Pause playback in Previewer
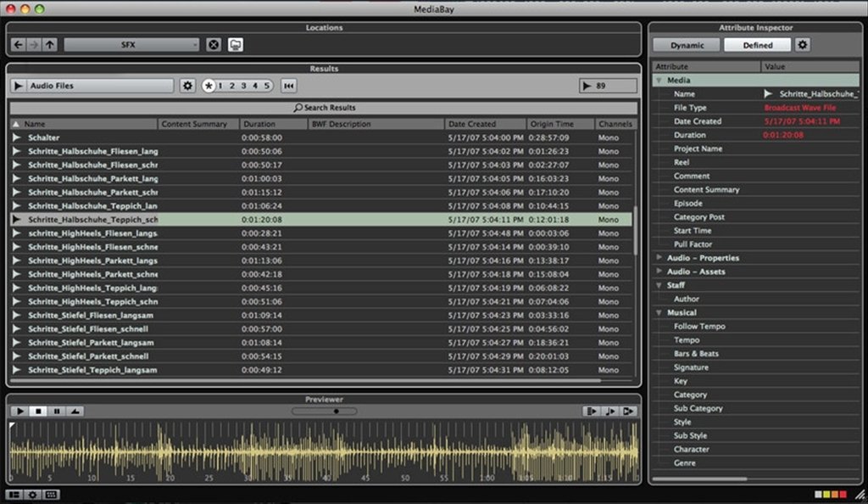Screen dimensions: 868x504 pyautogui.click(x=57, y=411)
